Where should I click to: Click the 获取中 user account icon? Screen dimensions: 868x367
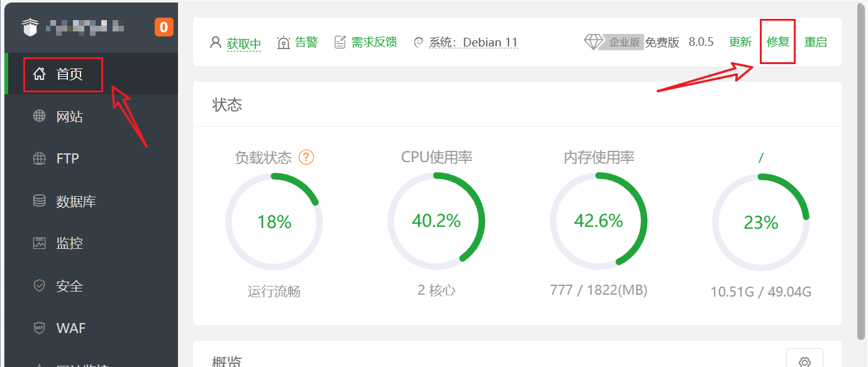[x=214, y=42]
